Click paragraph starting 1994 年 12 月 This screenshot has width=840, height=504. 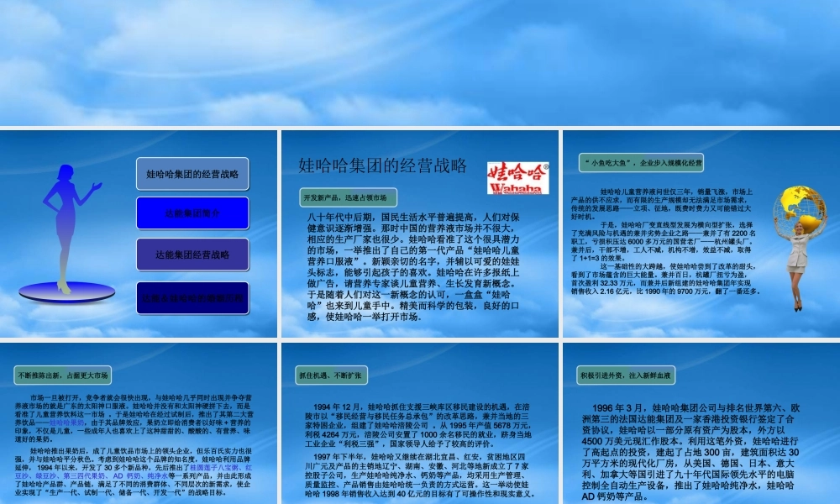(417, 426)
